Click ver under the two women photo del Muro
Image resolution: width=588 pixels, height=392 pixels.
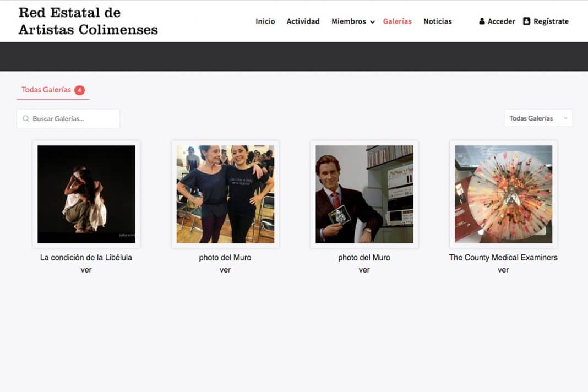click(x=225, y=270)
